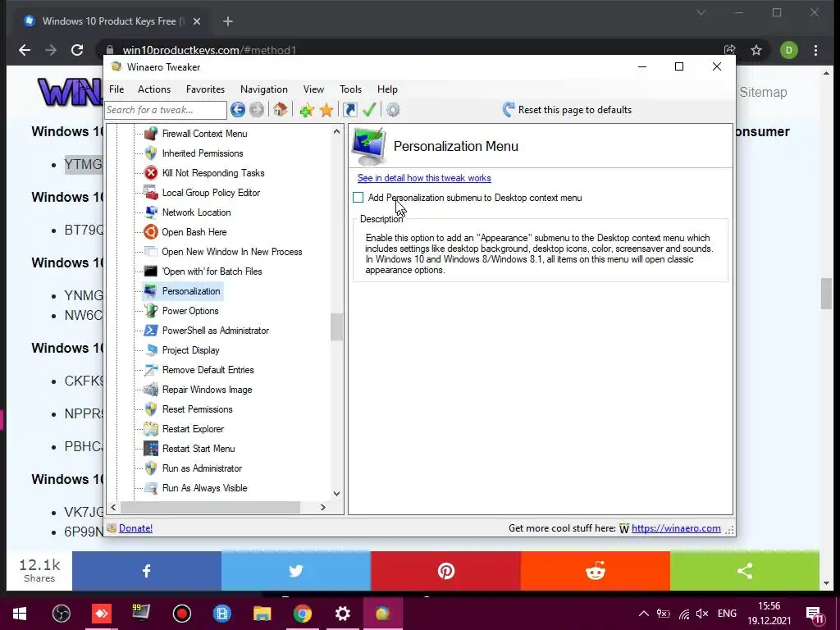The width and height of the screenshot is (840, 630).
Task: Click the Inherited Permissions shield icon
Action: pyautogui.click(x=151, y=153)
